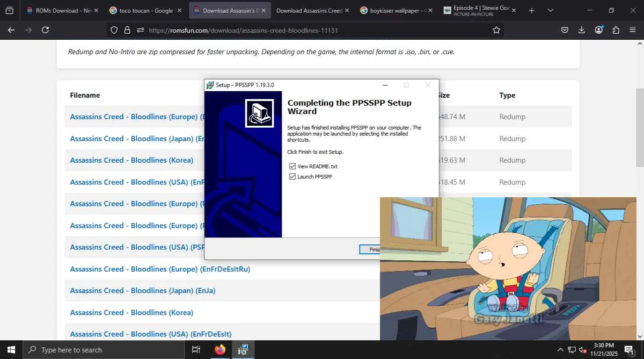Click the scrollbar down arrow

640,337
